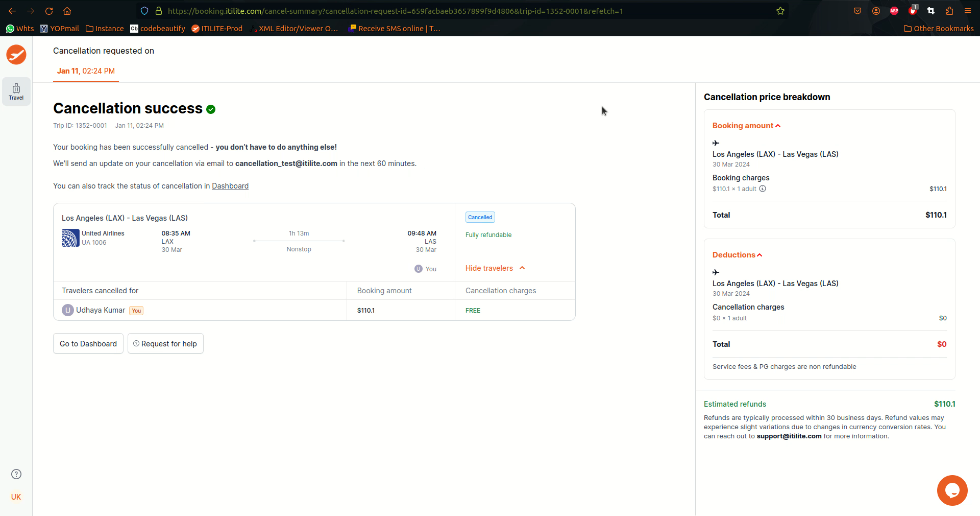Screen dimensions: 980x516
Task: Bookmark this page with the star icon
Action: [x=780, y=11]
